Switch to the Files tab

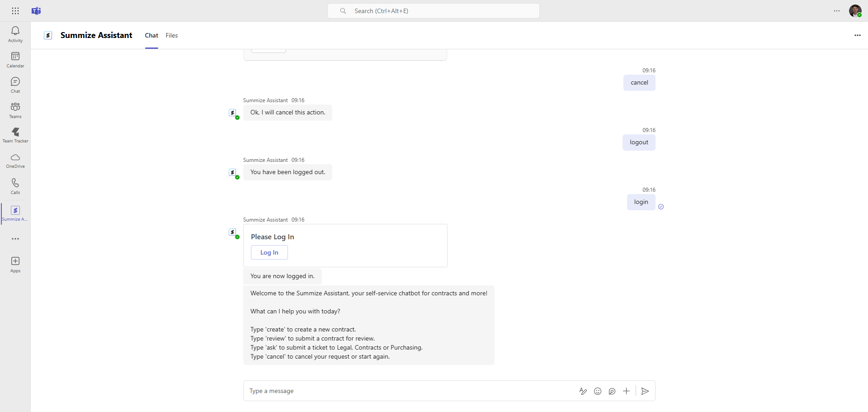point(172,35)
